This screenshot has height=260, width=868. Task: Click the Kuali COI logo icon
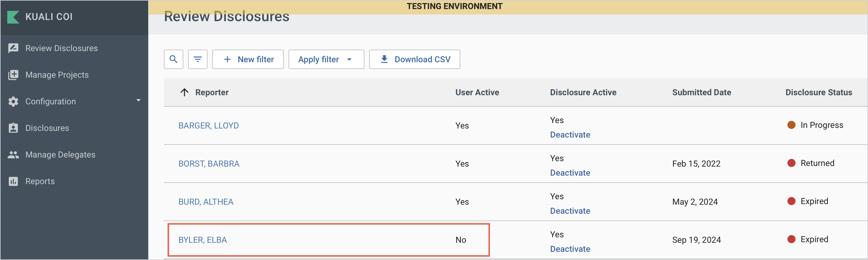(13, 17)
